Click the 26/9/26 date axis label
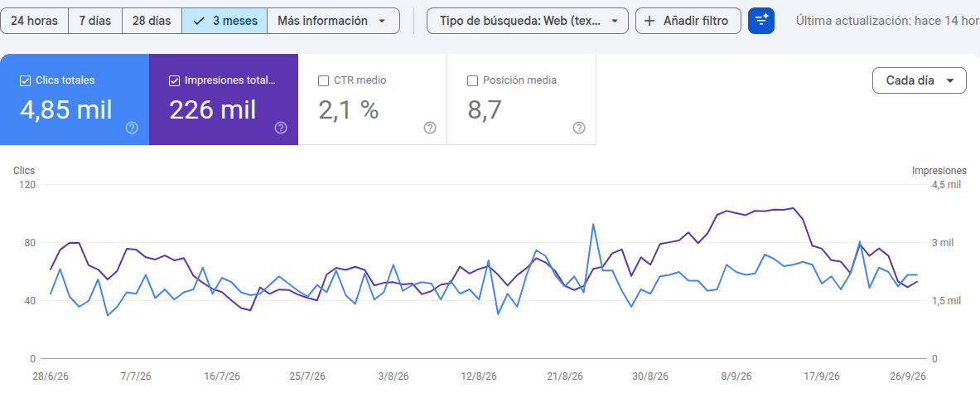This screenshot has width=980, height=398. coord(907,376)
